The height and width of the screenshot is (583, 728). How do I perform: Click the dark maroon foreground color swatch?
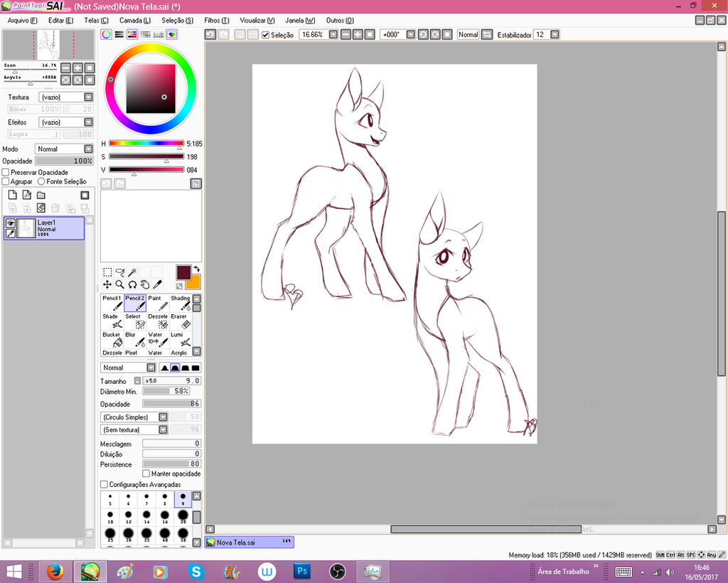point(183,272)
